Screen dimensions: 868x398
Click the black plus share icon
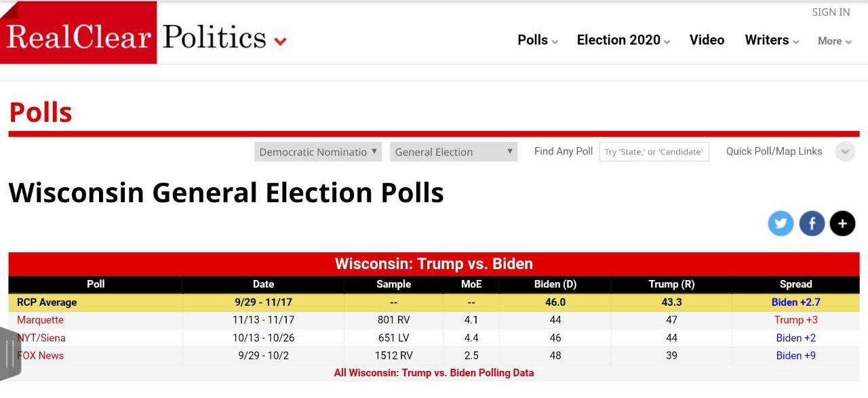tap(842, 223)
